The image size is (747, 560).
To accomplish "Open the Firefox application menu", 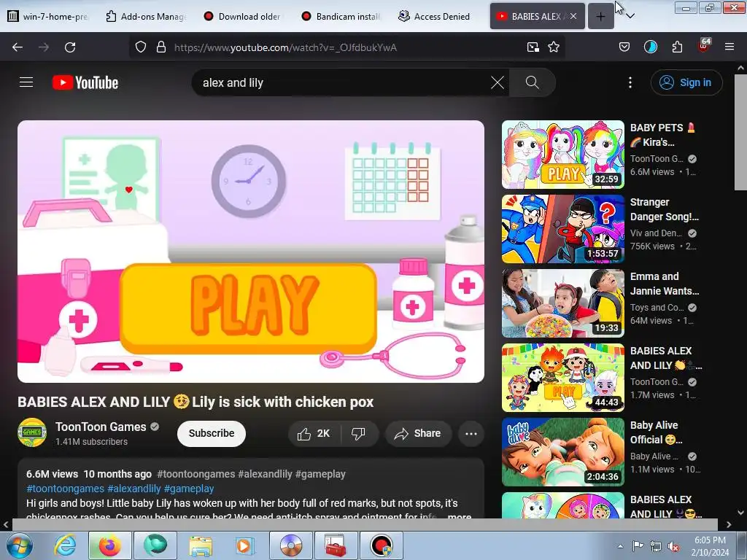I will 729,47.
